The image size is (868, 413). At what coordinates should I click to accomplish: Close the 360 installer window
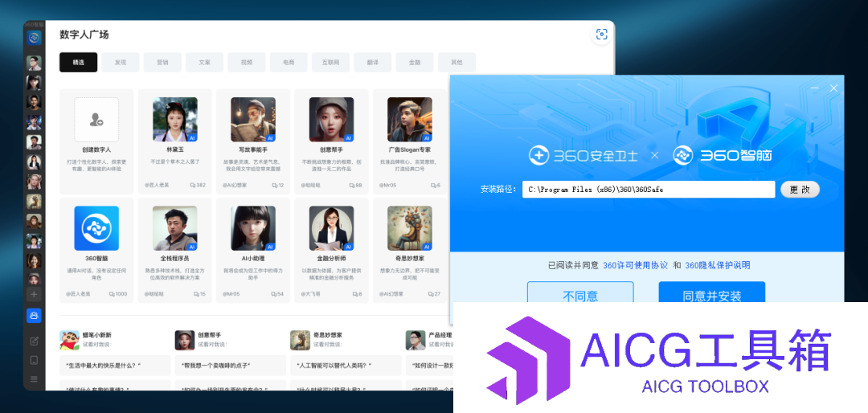(833, 88)
